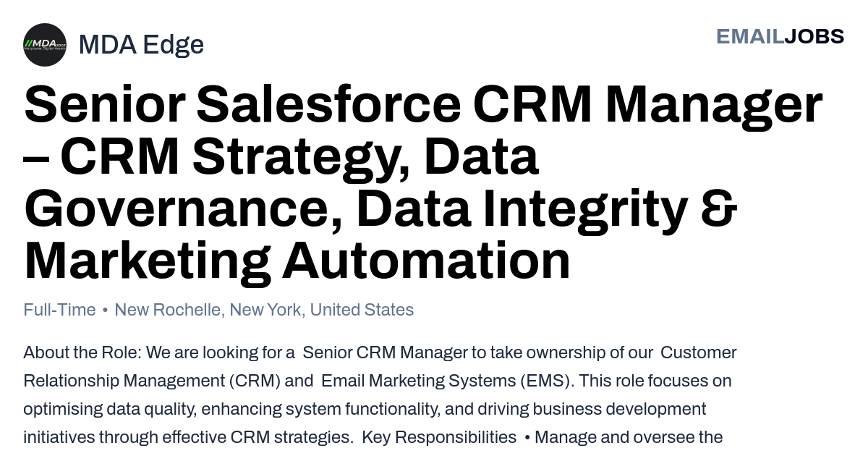Screen dimensions: 868x456
Task: Select the bullet separator after Full-Time
Action: point(106,311)
